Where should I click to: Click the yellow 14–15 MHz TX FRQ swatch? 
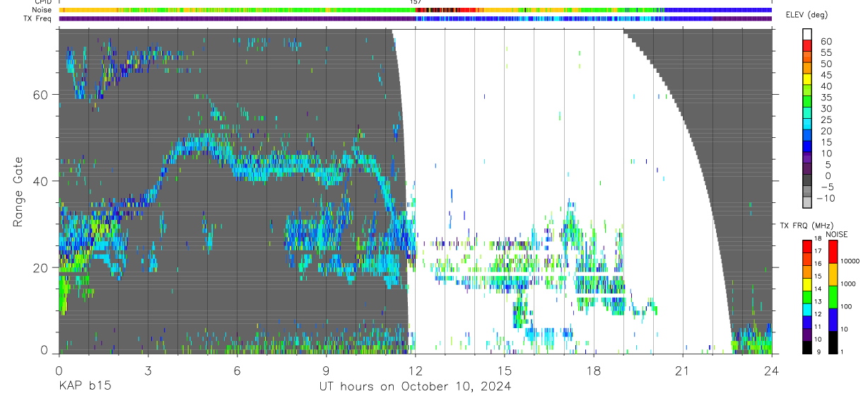coord(807,284)
